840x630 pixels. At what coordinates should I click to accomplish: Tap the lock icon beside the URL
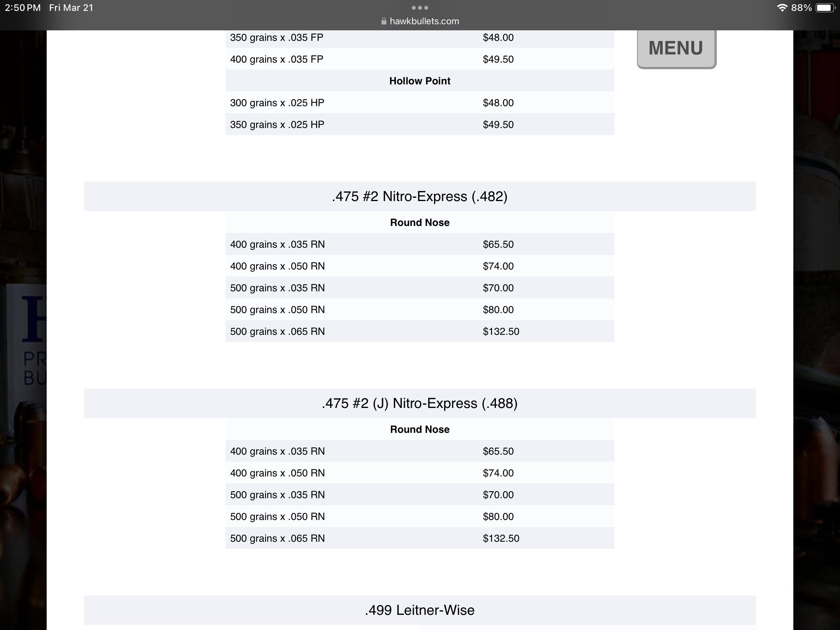click(x=384, y=21)
